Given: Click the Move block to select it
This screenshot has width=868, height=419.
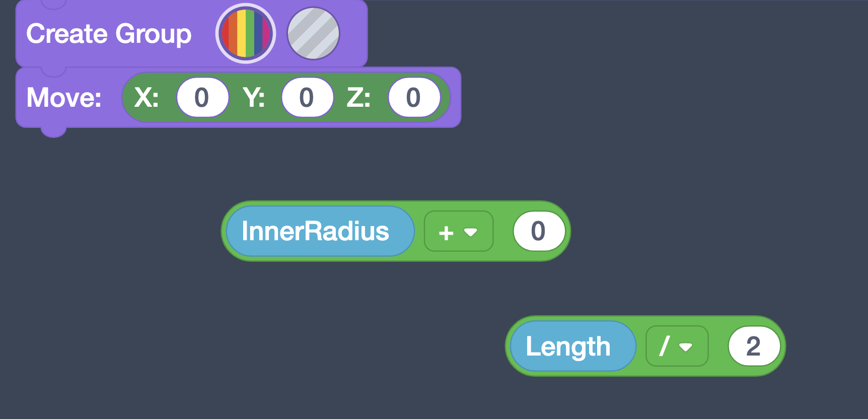Looking at the screenshot, I should [x=63, y=97].
